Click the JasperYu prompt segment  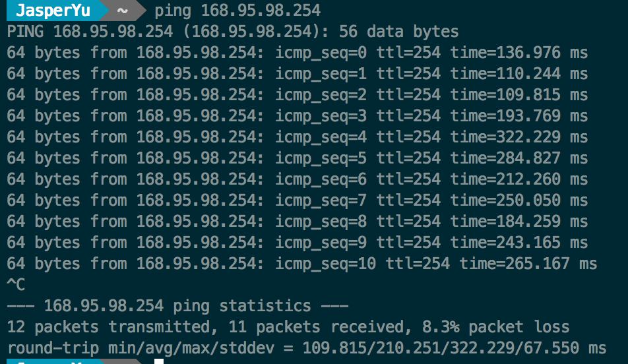point(53,11)
